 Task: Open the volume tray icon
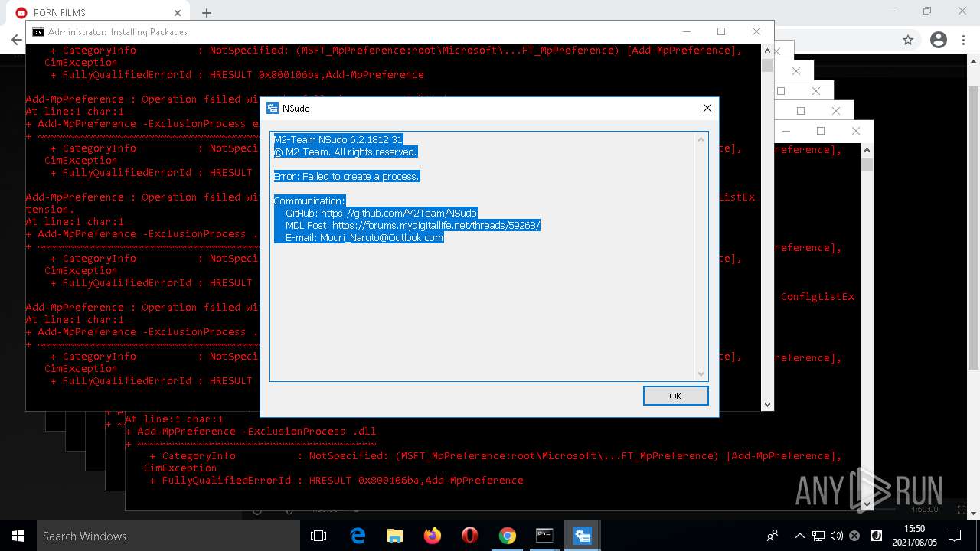click(x=836, y=536)
